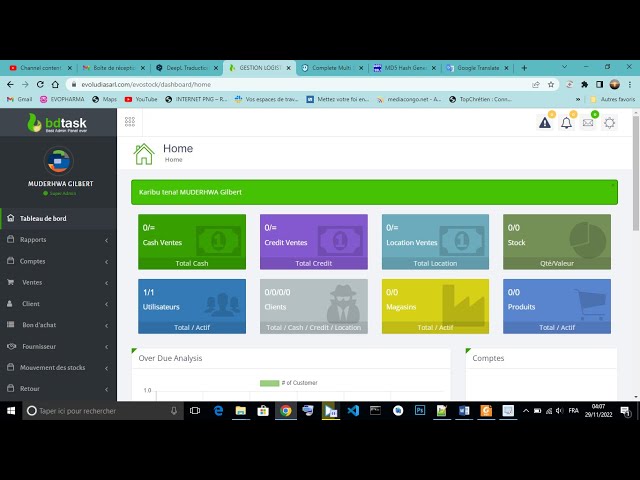Open the Total Credit link

[313, 264]
